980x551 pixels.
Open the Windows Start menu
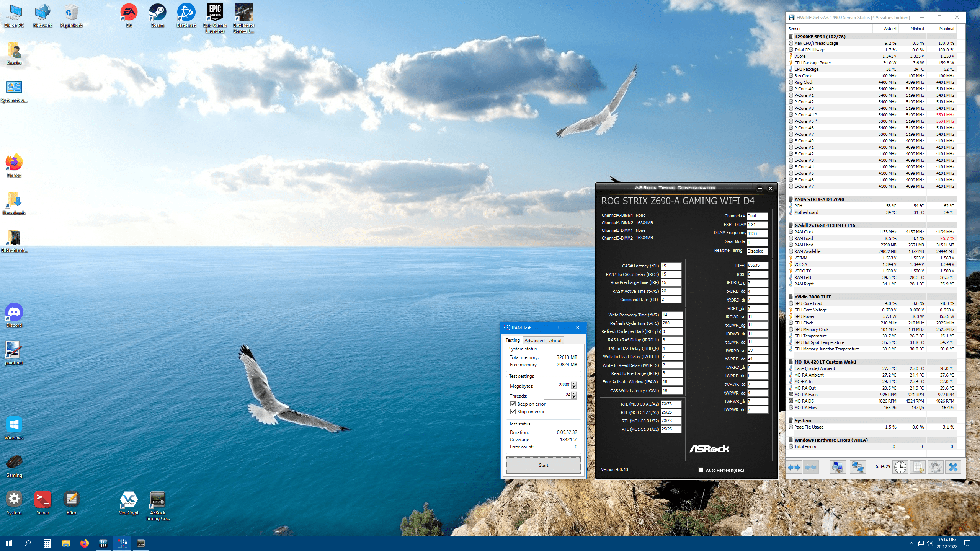click(9, 543)
